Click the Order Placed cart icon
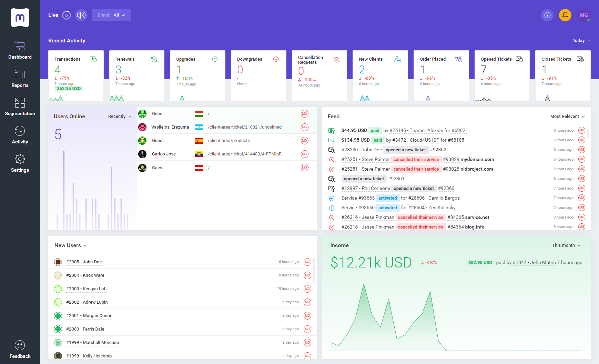Image resolution: width=599 pixels, height=364 pixels. pyautogui.click(x=459, y=59)
